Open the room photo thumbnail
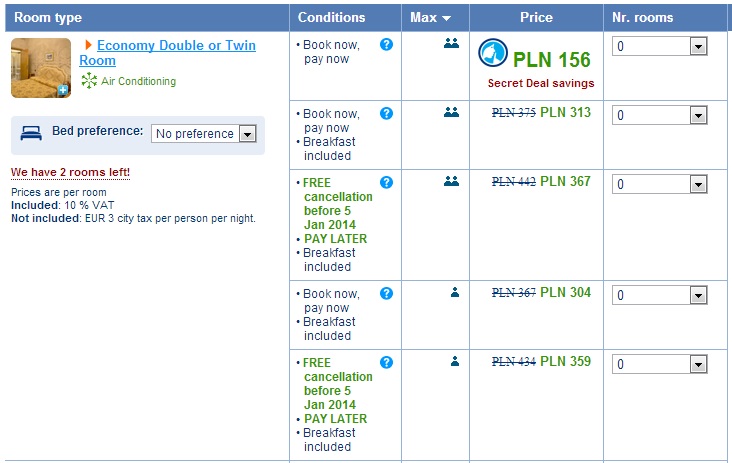 (x=41, y=68)
